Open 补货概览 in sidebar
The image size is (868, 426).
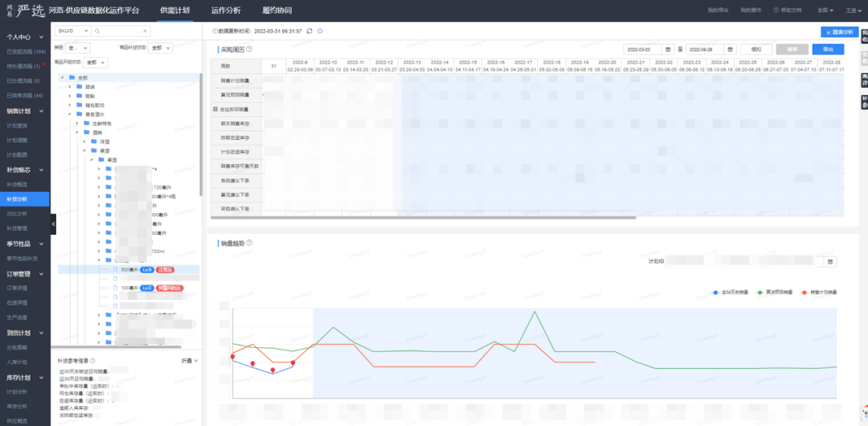[x=17, y=184]
